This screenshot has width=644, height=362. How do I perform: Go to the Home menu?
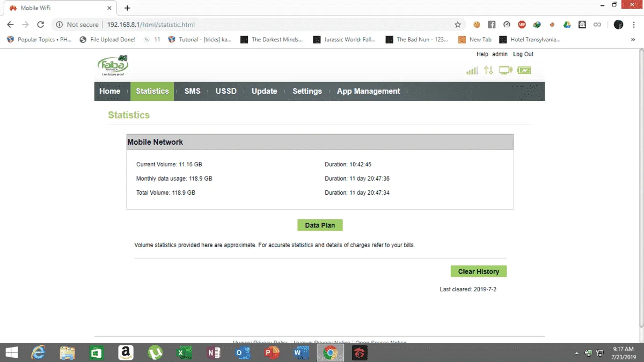[x=110, y=91]
